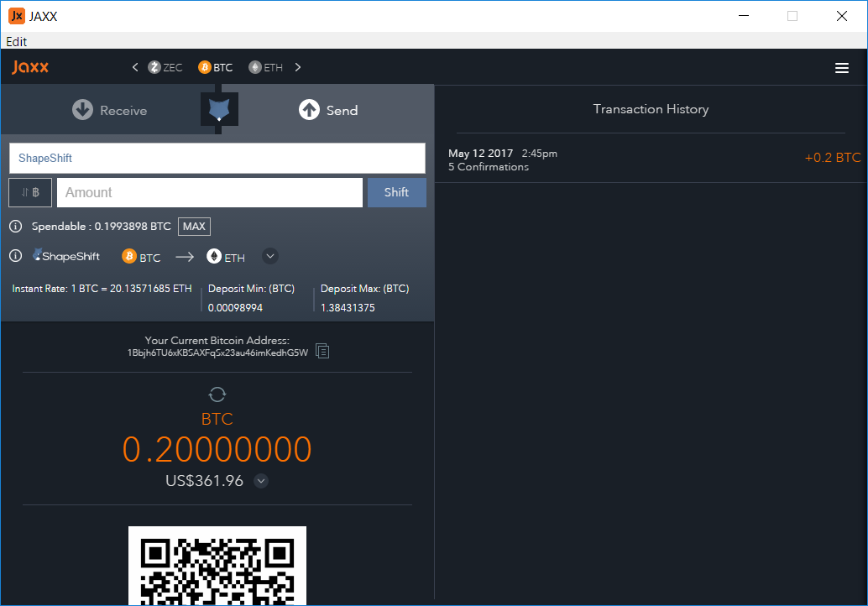Open the Send section

328,110
